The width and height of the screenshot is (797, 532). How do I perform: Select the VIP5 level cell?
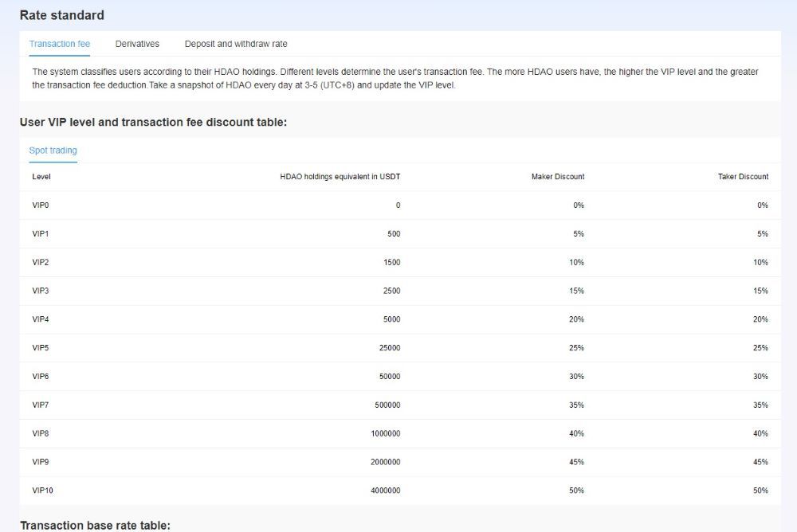(x=41, y=347)
